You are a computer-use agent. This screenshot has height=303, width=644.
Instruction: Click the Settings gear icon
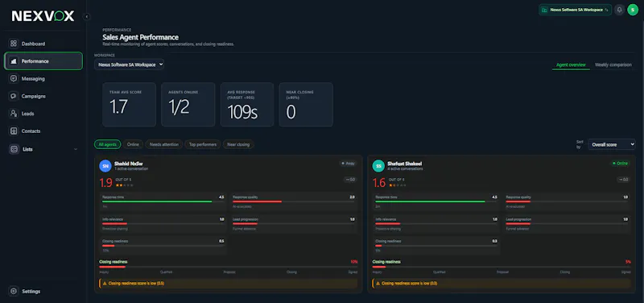coord(14,291)
